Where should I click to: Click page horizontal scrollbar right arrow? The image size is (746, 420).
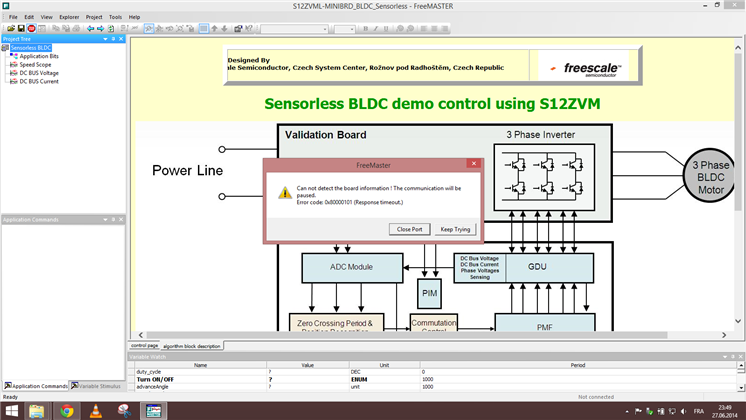724,335
